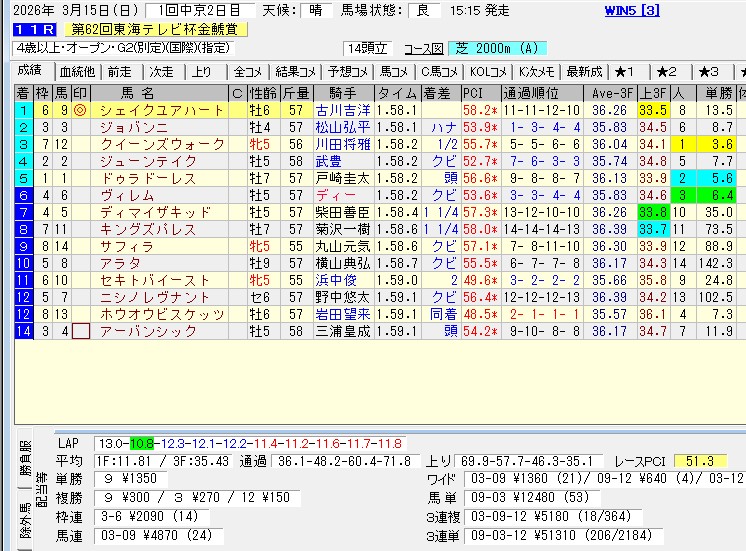This screenshot has height=551, width=746.
Task: Click the empty mark box for アーバンシック
Action: pyautogui.click(x=80, y=331)
